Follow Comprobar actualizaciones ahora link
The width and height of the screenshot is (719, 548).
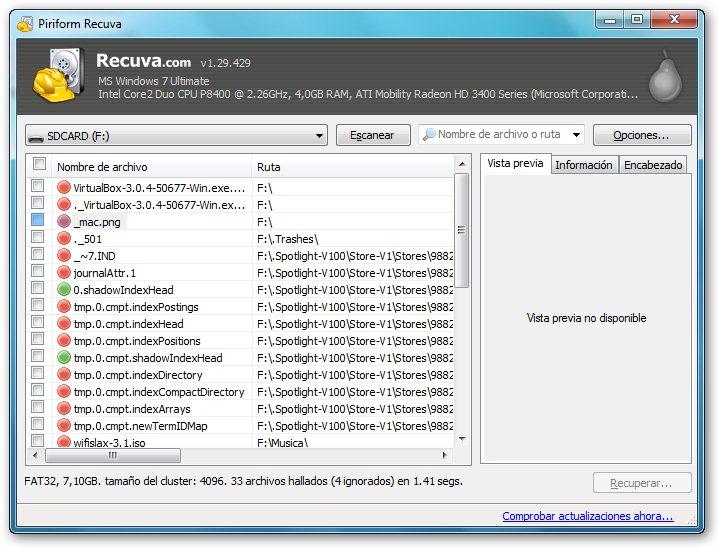click(587, 516)
